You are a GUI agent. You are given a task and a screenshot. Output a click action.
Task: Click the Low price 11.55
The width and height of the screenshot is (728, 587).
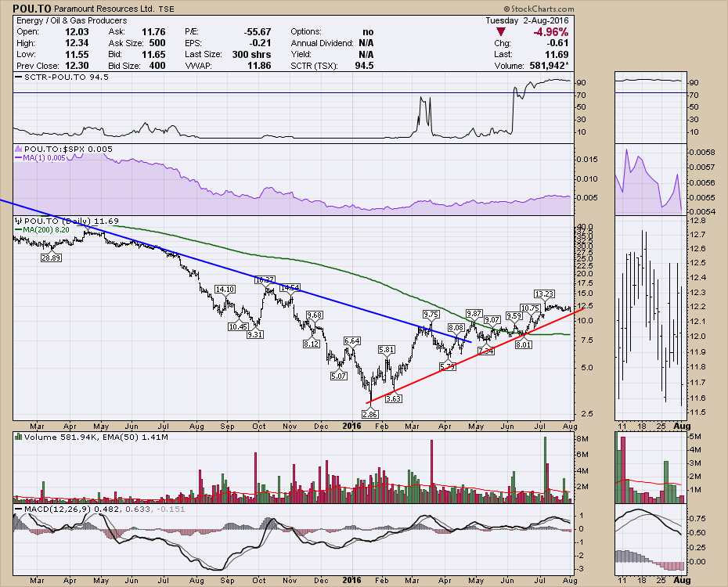(x=77, y=54)
